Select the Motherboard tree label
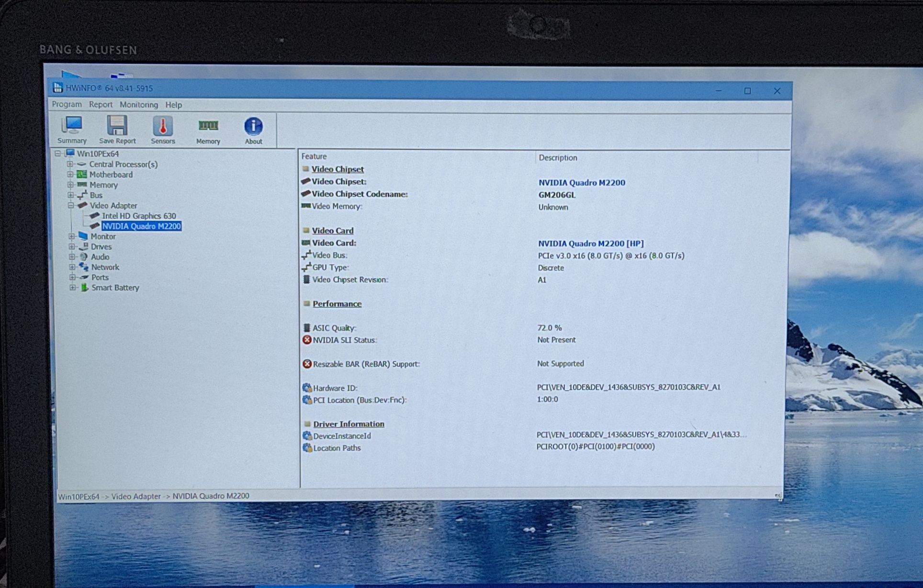 point(111,175)
